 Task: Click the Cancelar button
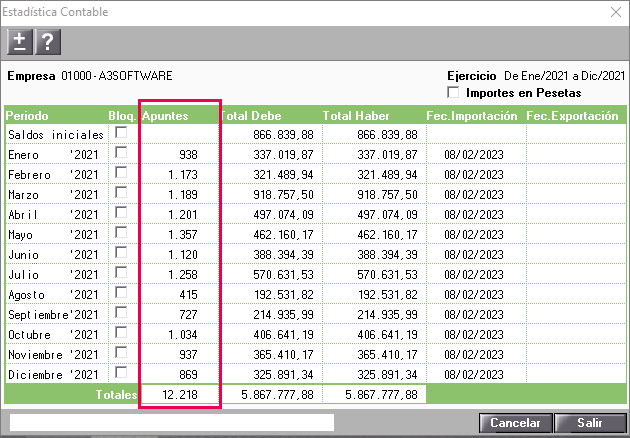[x=515, y=423]
